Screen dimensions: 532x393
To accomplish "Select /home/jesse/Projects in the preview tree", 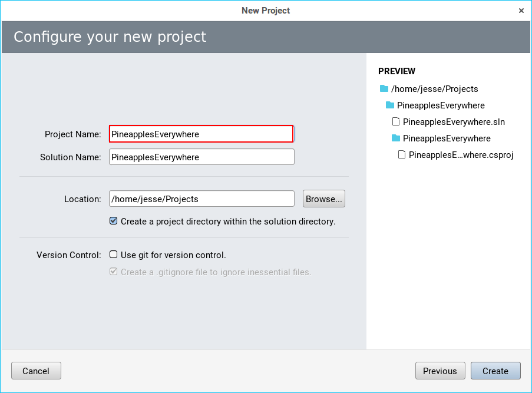I will [x=434, y=89].
